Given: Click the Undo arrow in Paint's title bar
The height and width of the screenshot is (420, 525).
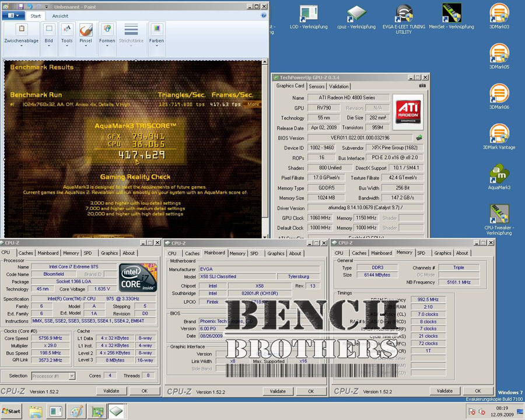Looking at the screenshot, I should tap(30, 6).
